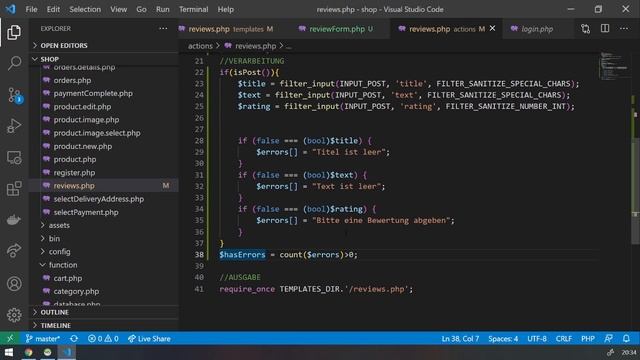
Task: Open the Explorer view in activity bar
Action: coord(14,32)
